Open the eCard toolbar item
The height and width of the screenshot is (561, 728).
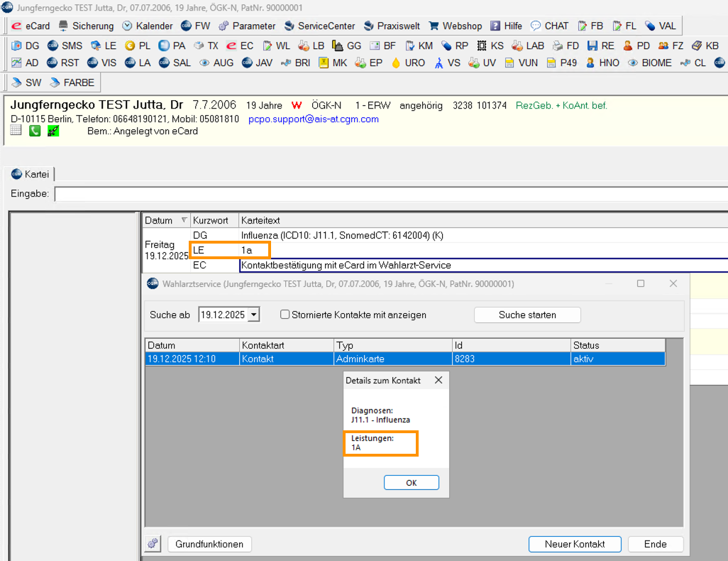click(31, 26)
